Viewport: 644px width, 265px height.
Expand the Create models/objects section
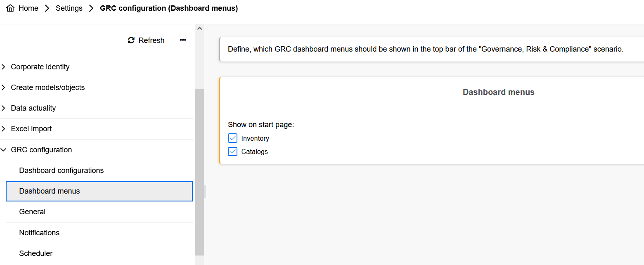click(4, 88)
